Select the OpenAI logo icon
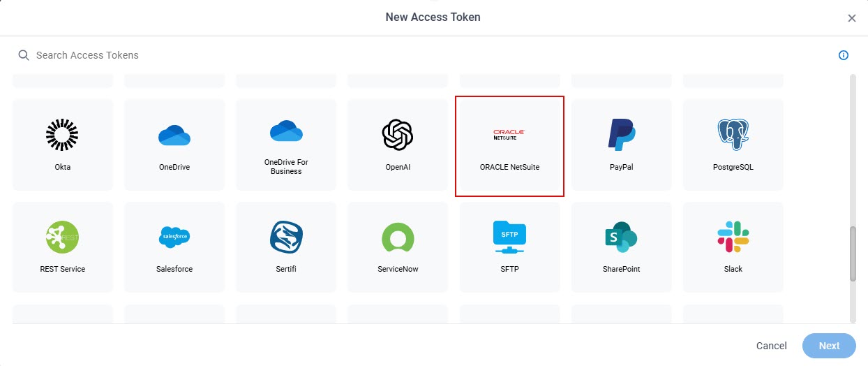Image resolution: width=868 pixels, height=366 pixels. [398, 135]
